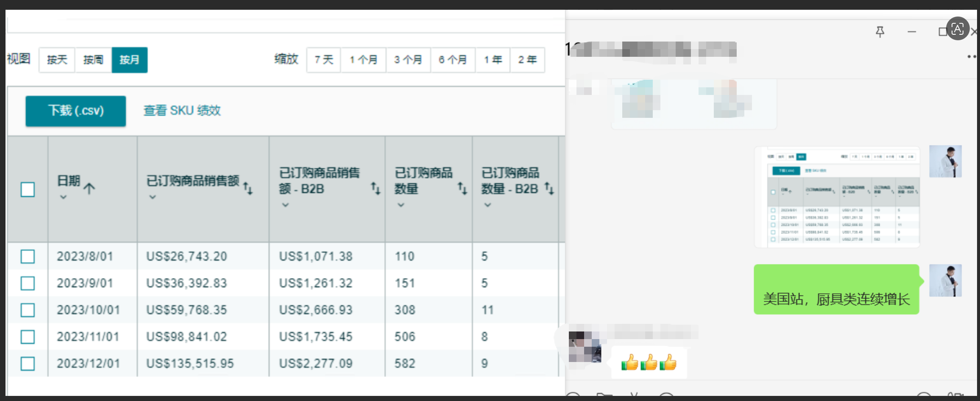Viewport: 980px width, 401px height.
Task: Set zoom range to 7 天
Action: coord(324,60)
